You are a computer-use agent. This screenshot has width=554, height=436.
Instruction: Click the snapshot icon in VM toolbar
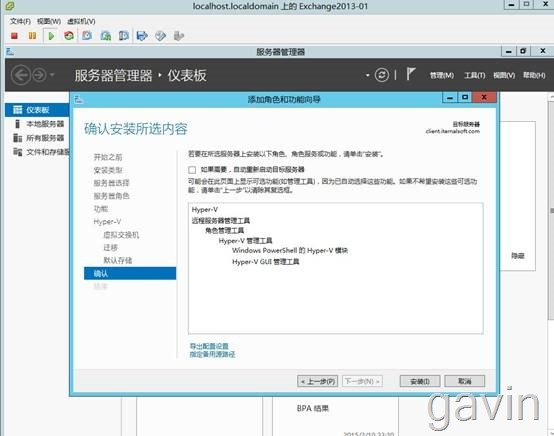pos(87,36)
